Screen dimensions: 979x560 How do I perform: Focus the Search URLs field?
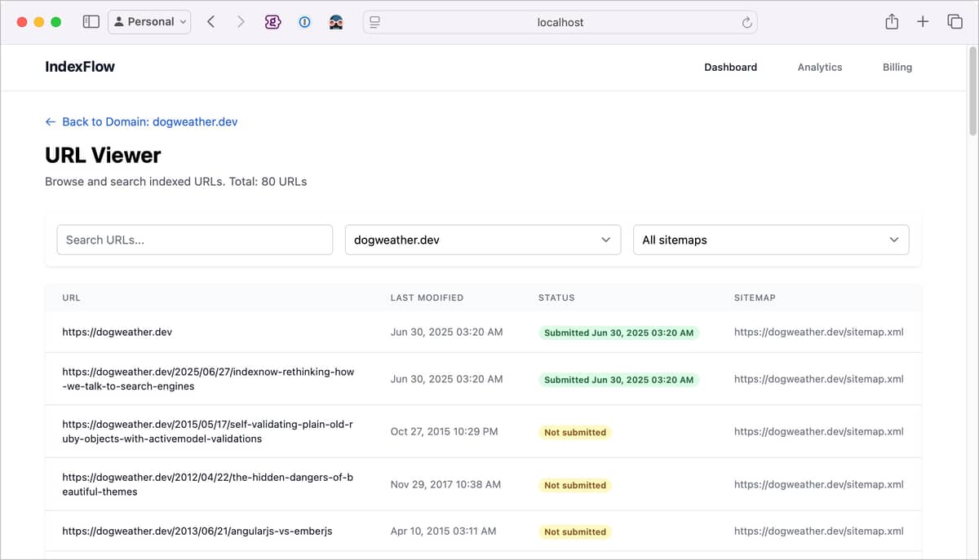(195, 240)
